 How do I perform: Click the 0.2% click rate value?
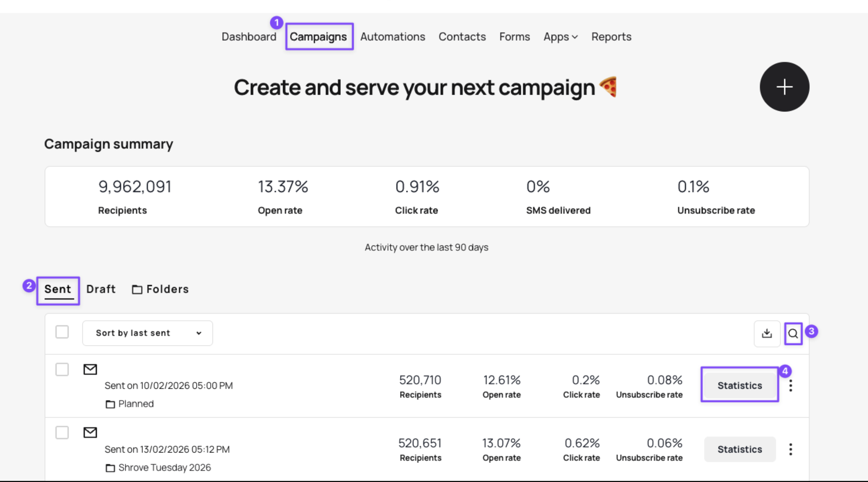(x=586, y=380)
